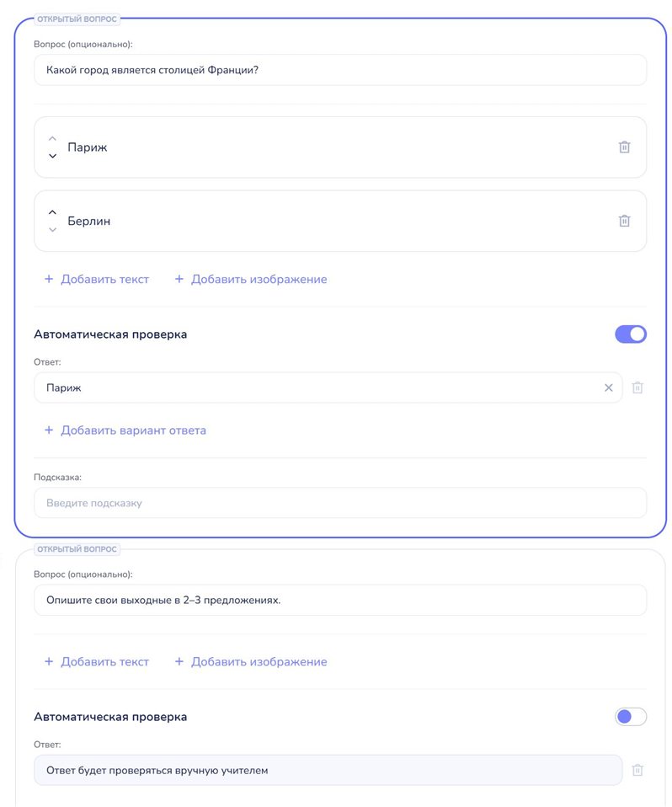
Task: Click the disabled down chevron on Берлин block
Action: (x=52, y=229)
